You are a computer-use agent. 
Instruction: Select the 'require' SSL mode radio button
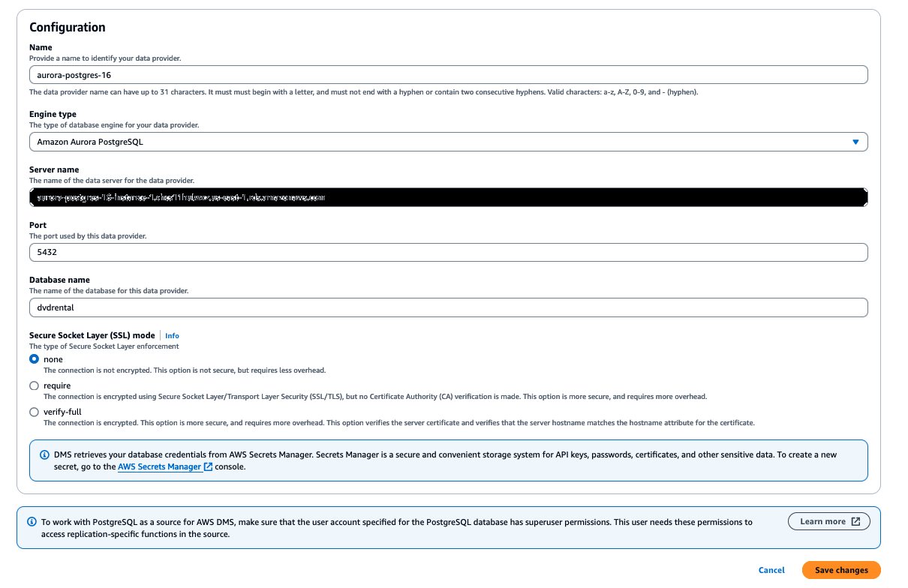34,385
